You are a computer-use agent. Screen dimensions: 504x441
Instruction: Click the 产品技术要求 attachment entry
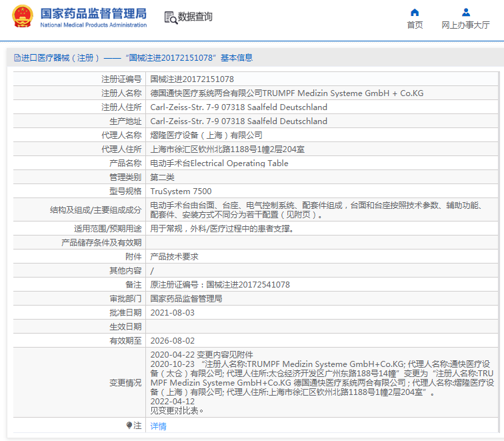point(174,256)
